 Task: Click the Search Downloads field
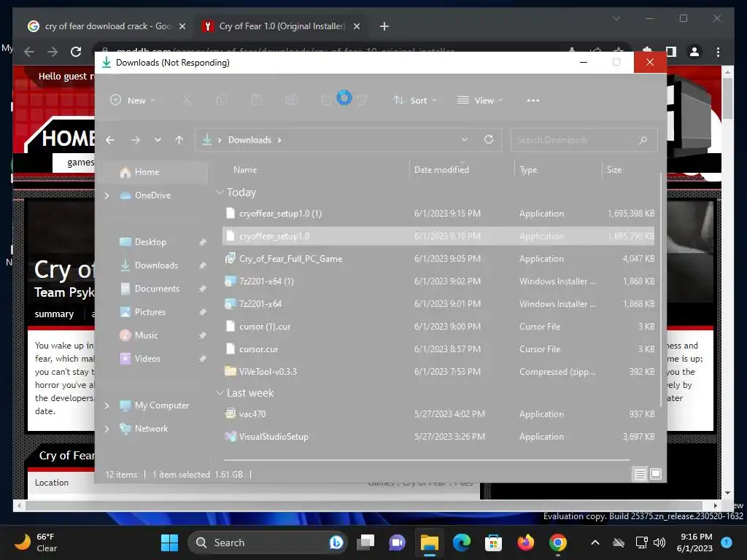tap(584, 140)
